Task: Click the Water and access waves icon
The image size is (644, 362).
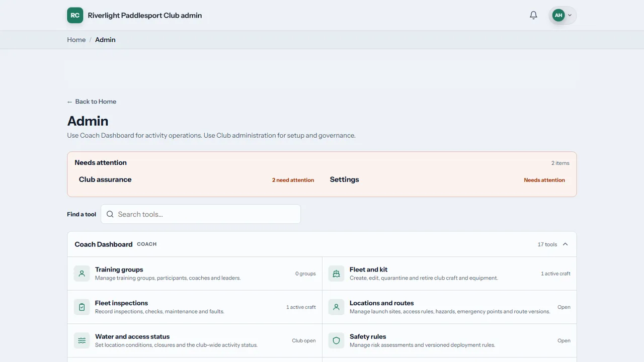Action: 82,340
